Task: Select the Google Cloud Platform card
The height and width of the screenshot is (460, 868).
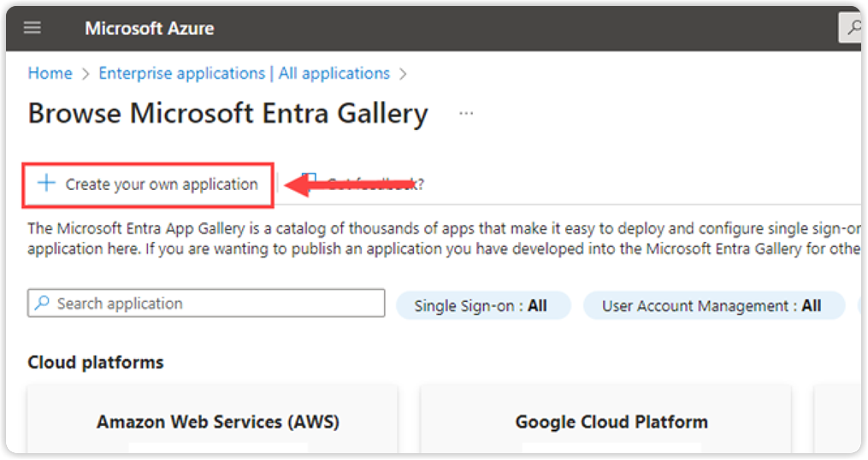Action: (606, 420)
